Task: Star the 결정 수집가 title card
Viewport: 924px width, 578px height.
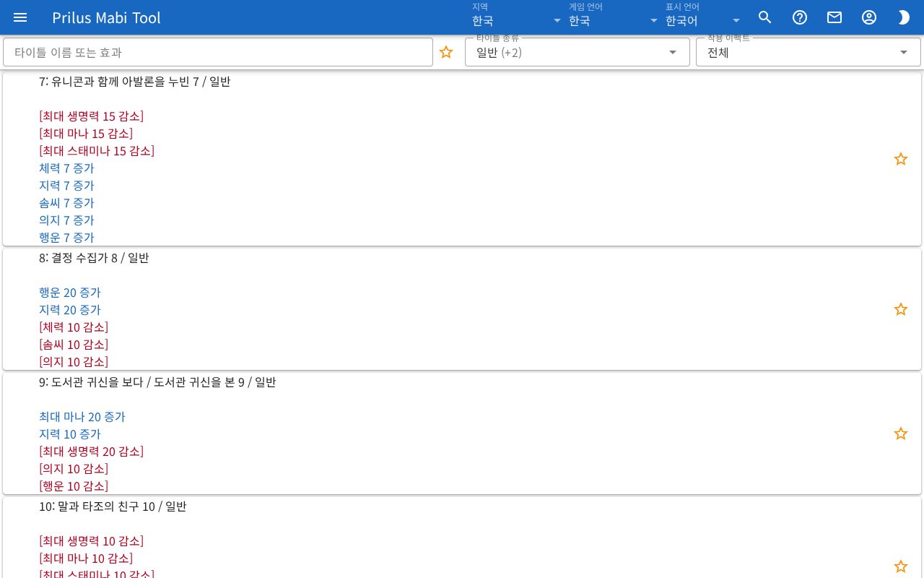Action: tap(901, 309)
